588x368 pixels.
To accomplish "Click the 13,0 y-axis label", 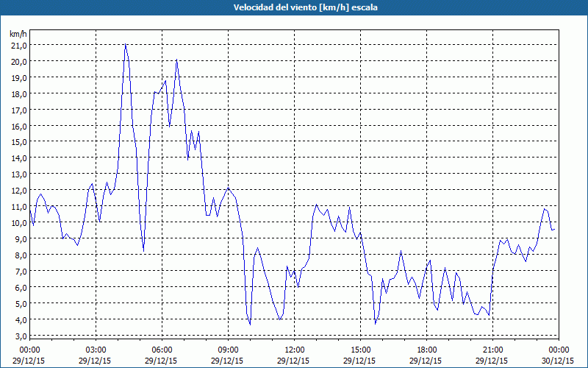I will pos(19,174).
